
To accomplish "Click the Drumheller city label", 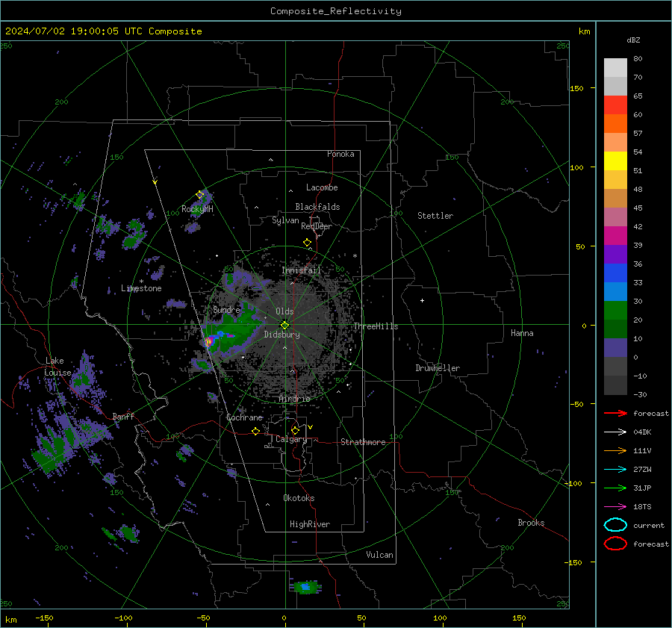I will tap(438, 368).
